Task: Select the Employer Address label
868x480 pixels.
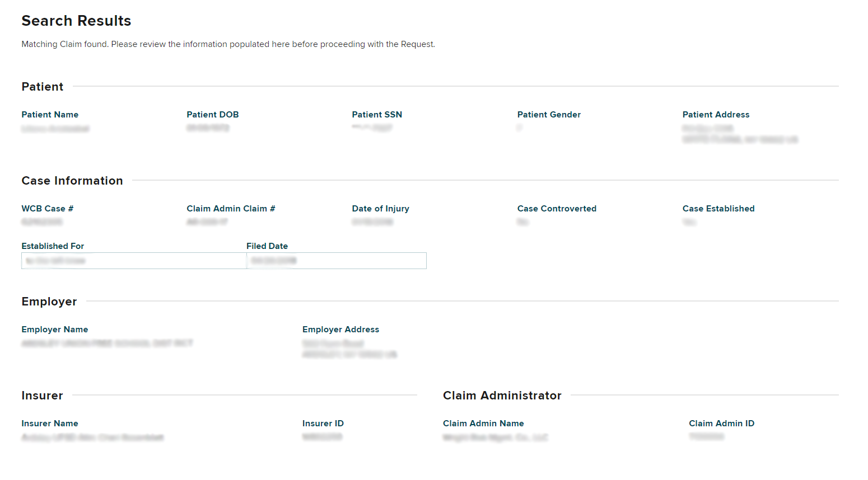Action: [340, 330]
